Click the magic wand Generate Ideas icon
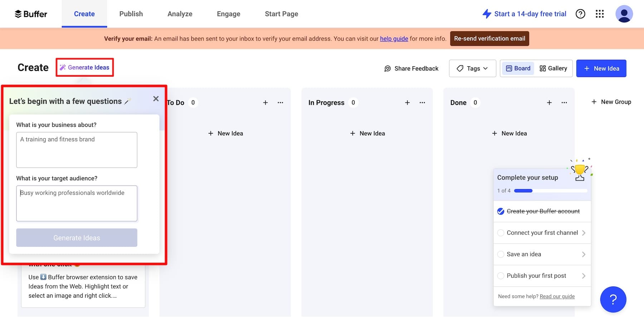 click(x=63, y=67)
